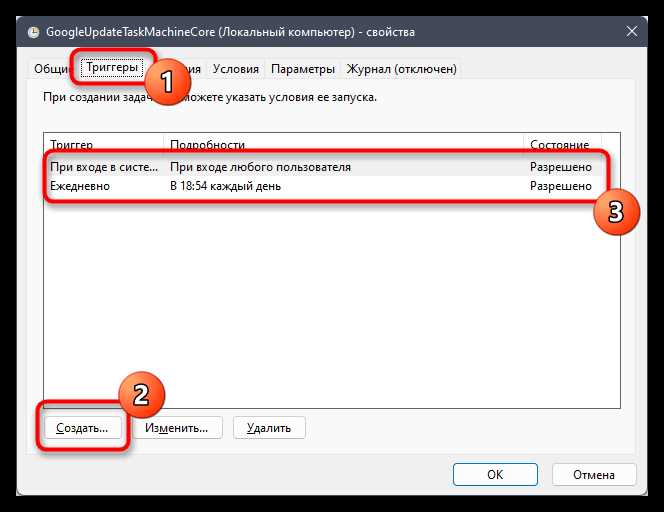Close the GoogleUpdateTaskMachineCore properties dialog

pos(631,32)
